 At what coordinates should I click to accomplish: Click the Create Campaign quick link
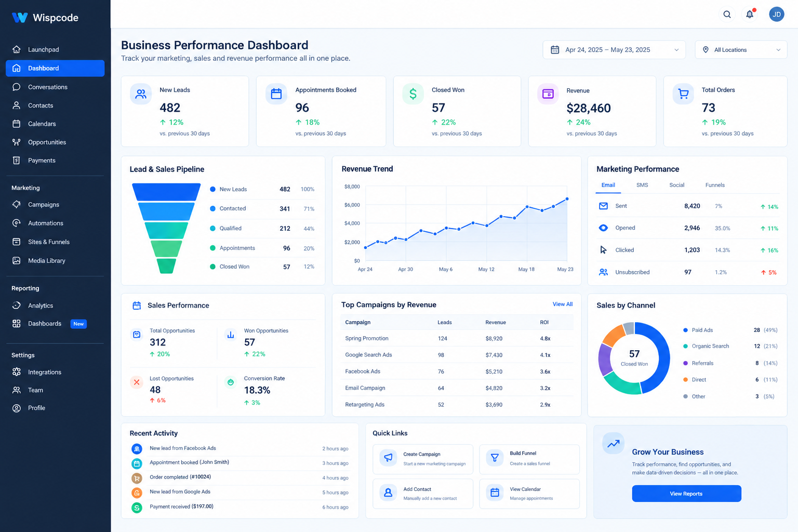click(x=423, y=459)
